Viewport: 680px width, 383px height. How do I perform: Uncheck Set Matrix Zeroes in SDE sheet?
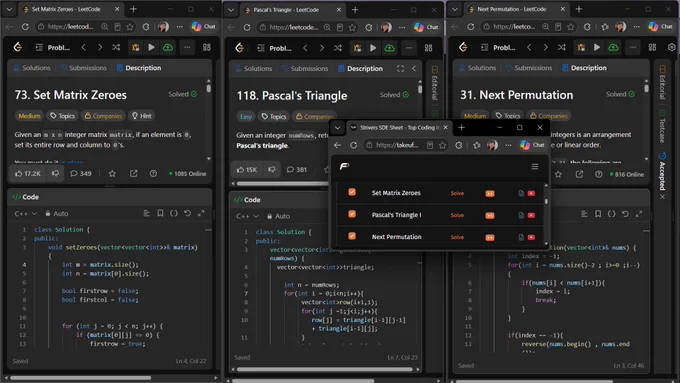352,192
